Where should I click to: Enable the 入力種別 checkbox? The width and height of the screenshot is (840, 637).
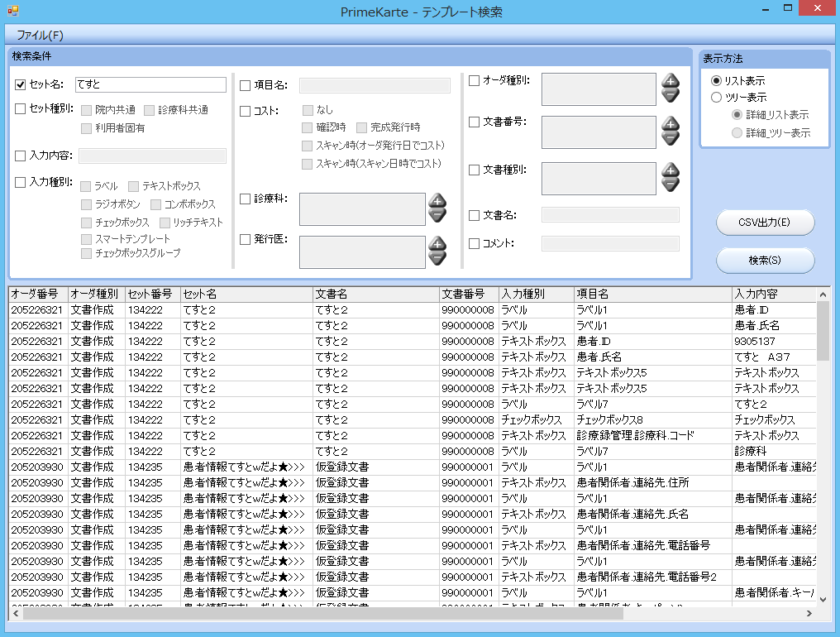21,182
